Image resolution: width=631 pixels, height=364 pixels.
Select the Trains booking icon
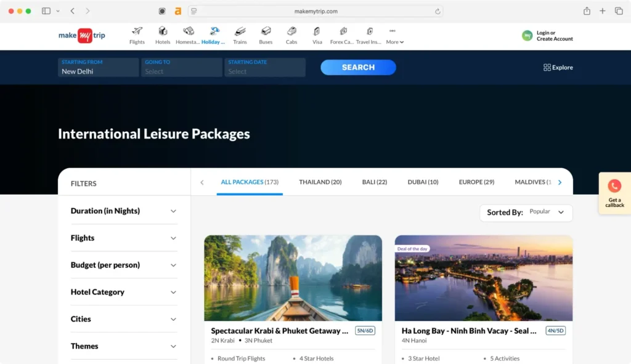point(240,34)
